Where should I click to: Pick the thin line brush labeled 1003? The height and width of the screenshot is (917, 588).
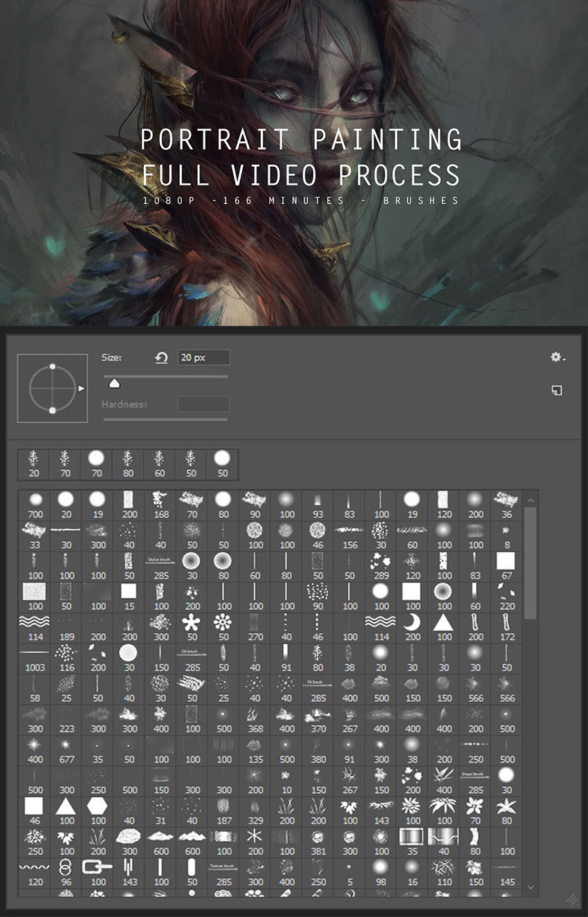tap(35, 659)
